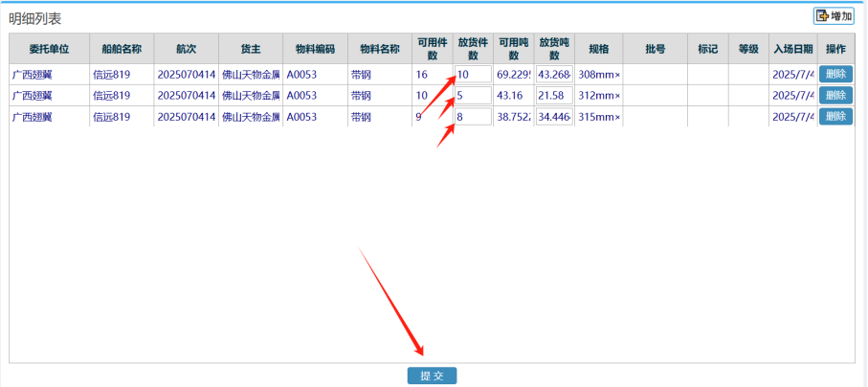Select the 可用吨数 cell showing 43.16
Viewport: 868px width, 387px height.
(514, 95)
